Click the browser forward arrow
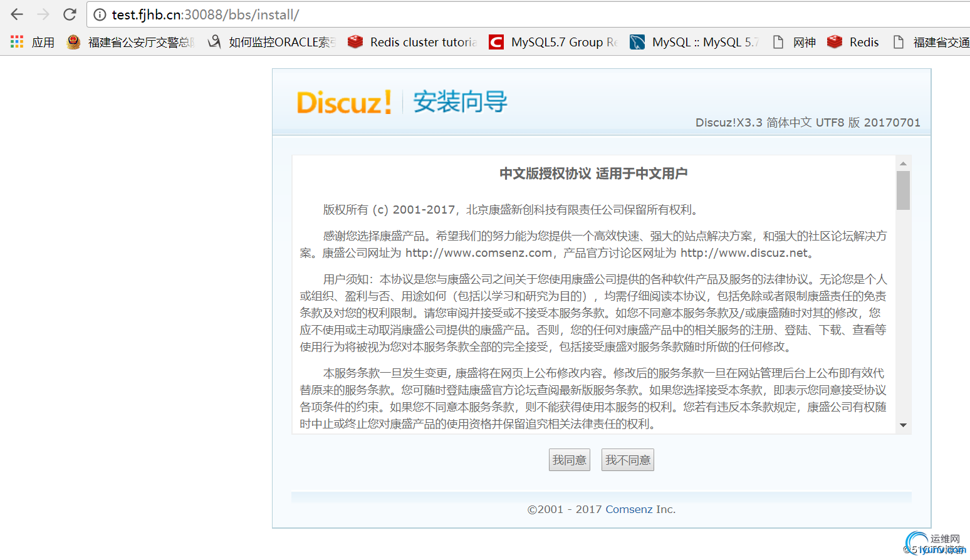This screenshot has width=970, height=560. [43, 14]
